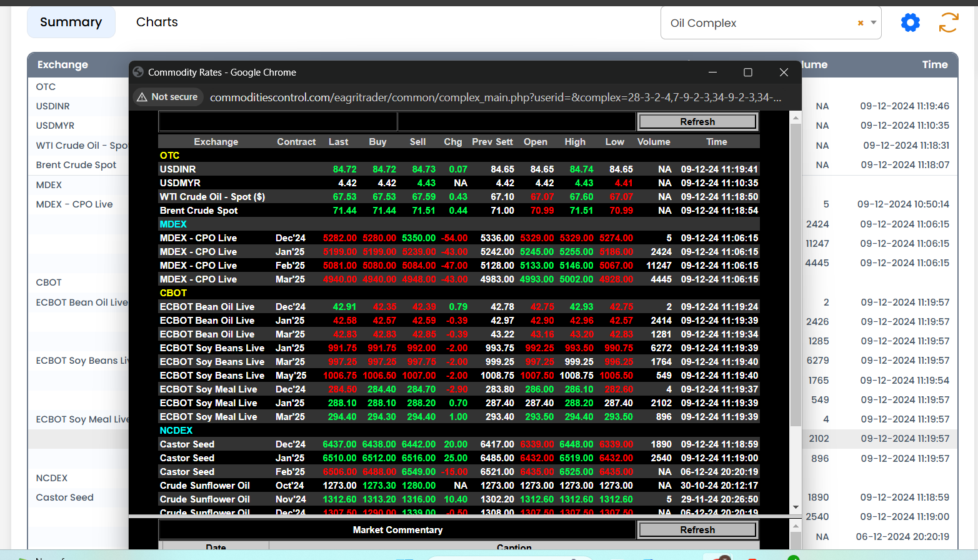978x560 pixels.
Task: Click Refresh button above the rates table
Action: pos(697,121)
